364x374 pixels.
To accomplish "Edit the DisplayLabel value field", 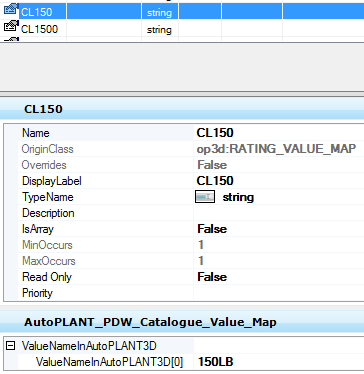I will click(x=279, y=181).
